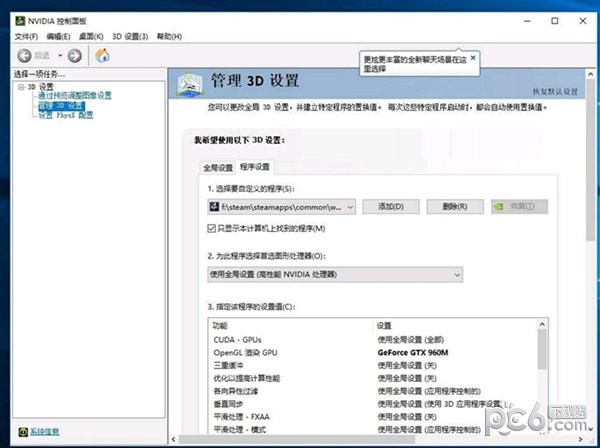
Task: Click main panel scroll up arrow
Action: [x=590, y=74]
